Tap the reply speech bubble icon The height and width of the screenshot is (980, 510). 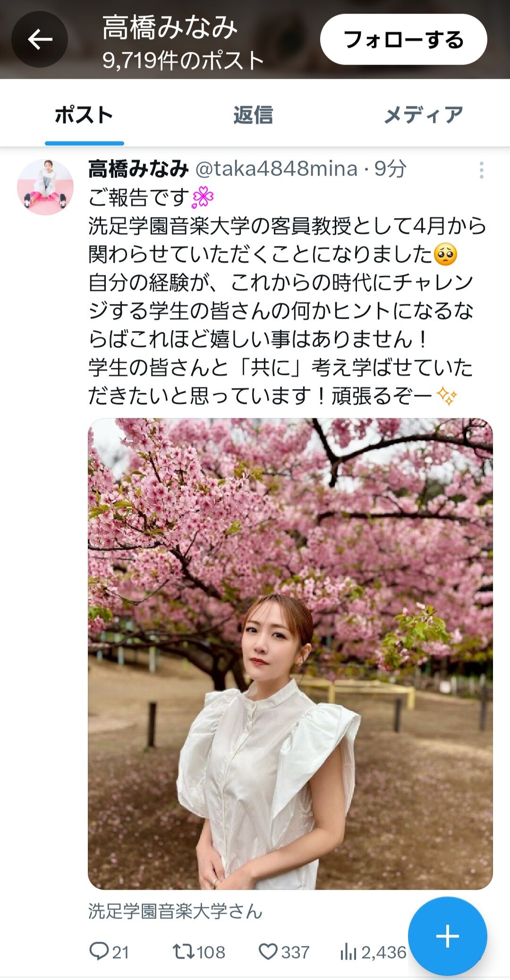pos(99,952)
